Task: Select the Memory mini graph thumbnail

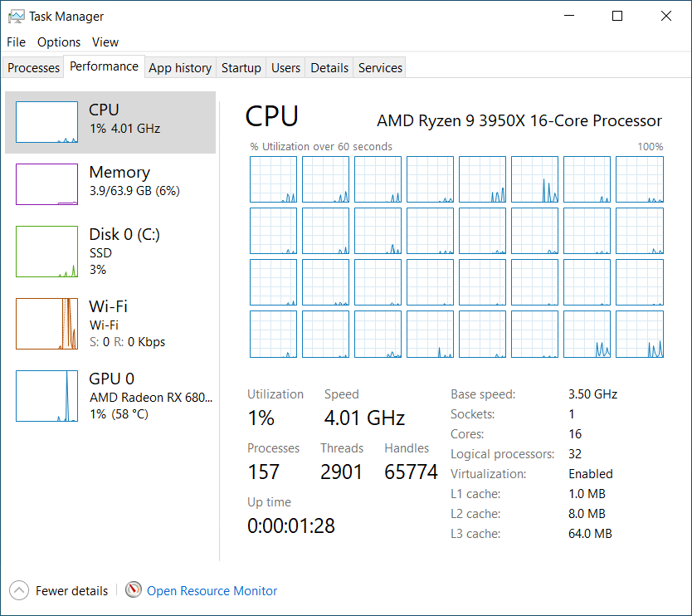Action: (46, 184)
